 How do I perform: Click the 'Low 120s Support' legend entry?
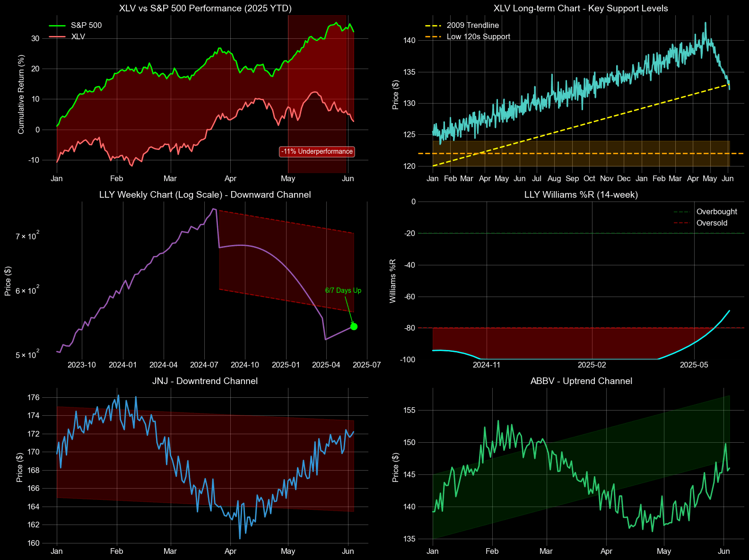point(468,37)
